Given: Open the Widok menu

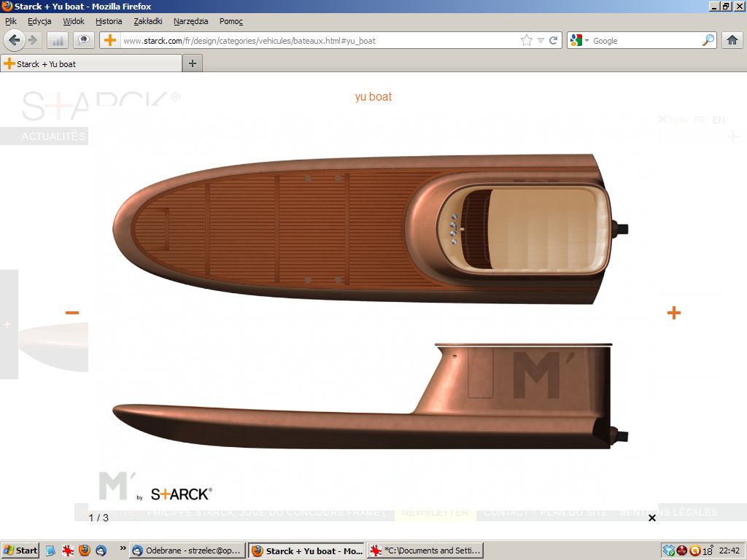Looking at the screenshot, I should click(x=74, y=21).
